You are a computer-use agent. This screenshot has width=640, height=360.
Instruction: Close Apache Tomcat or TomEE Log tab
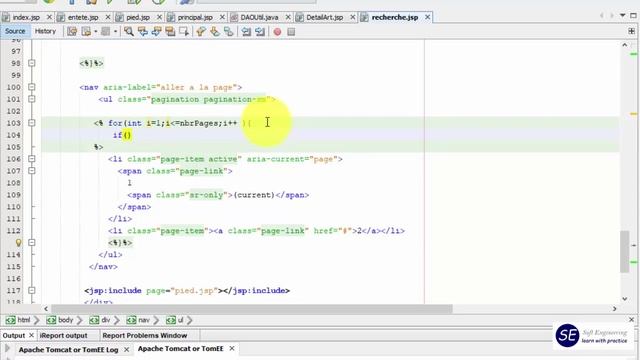(x=127, y=350)
